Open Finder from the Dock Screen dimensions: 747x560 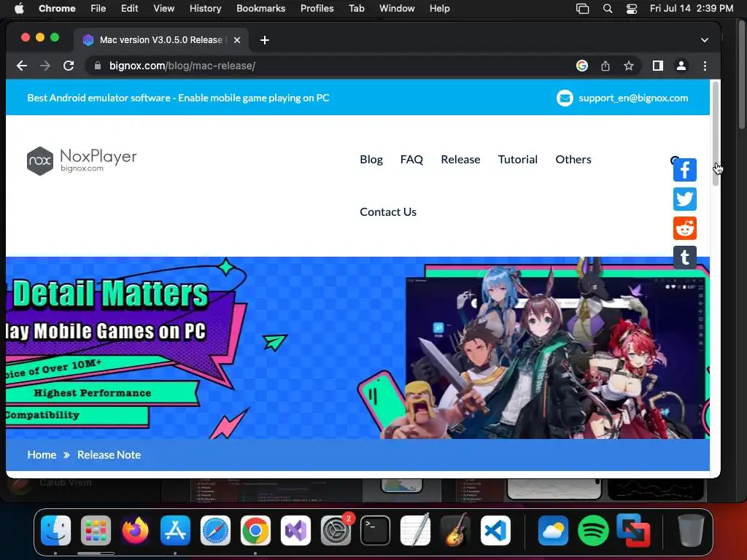click(55, 531)
